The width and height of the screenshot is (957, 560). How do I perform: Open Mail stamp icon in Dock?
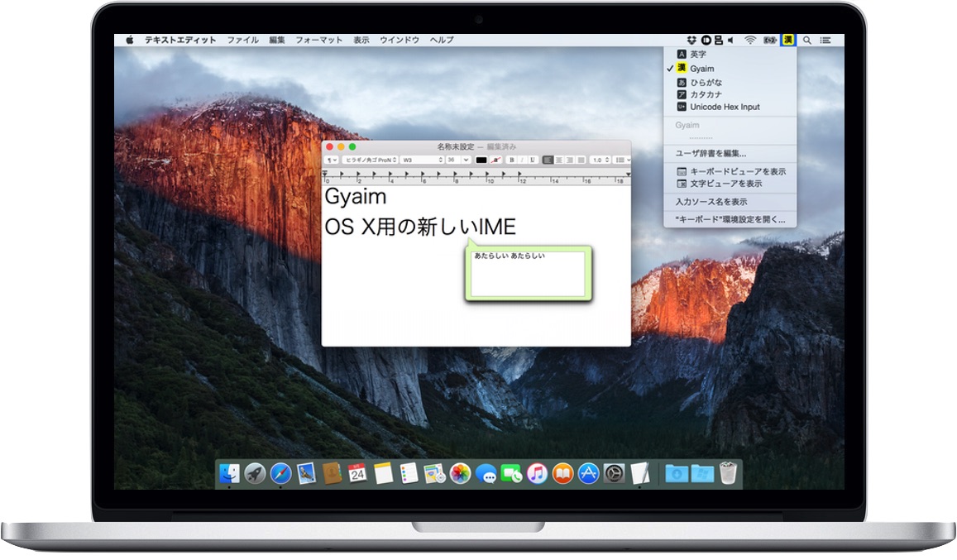(306, 473)
